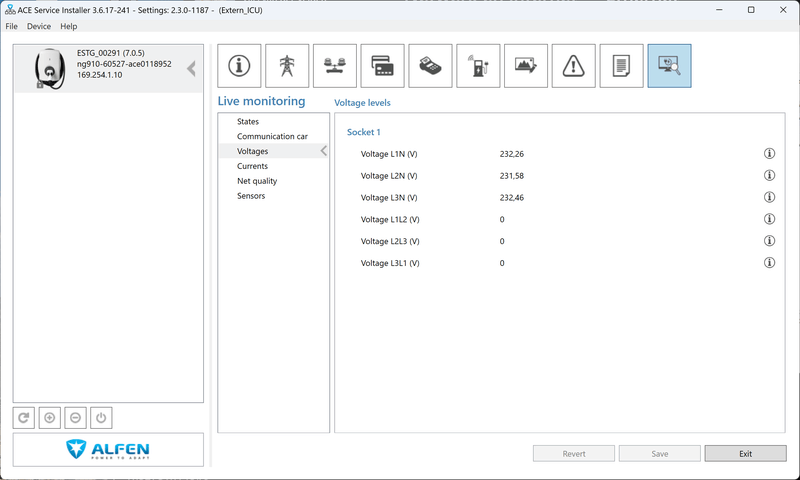Show info for Voltage L2N
Image resolution: width=800 pixels, height=480 pixels.
pos(769,175)
